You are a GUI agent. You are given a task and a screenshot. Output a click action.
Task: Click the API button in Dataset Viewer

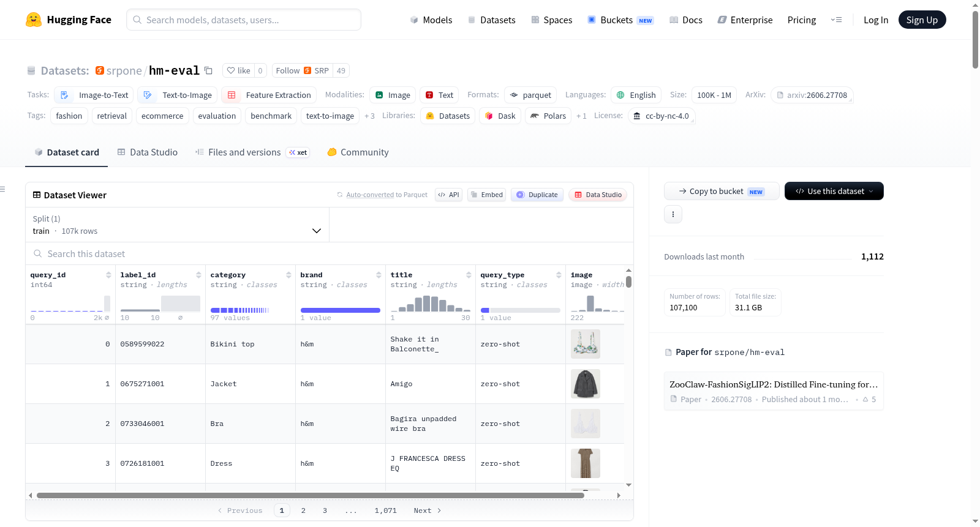tap(448, 195)
